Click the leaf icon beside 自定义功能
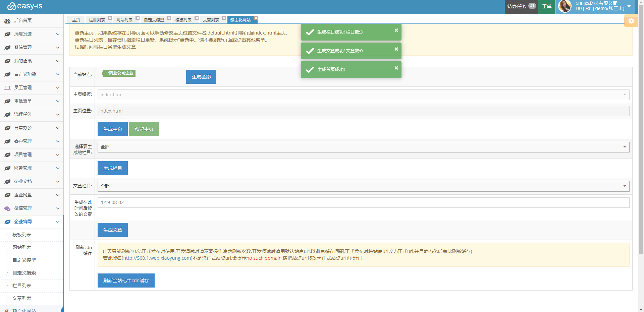Image resolution: width=644 pixels, height=312 pixels. [7, 74]
